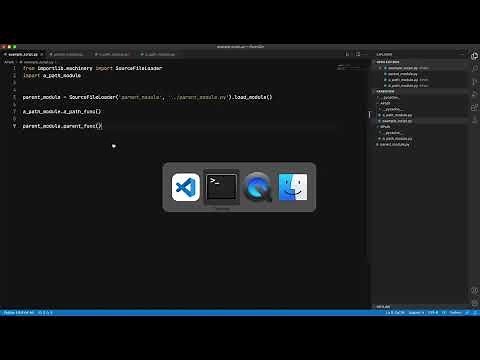Switch to the example_script.py tab
Viewport: 480px width, 360px height.
click(x=23, y=54)
